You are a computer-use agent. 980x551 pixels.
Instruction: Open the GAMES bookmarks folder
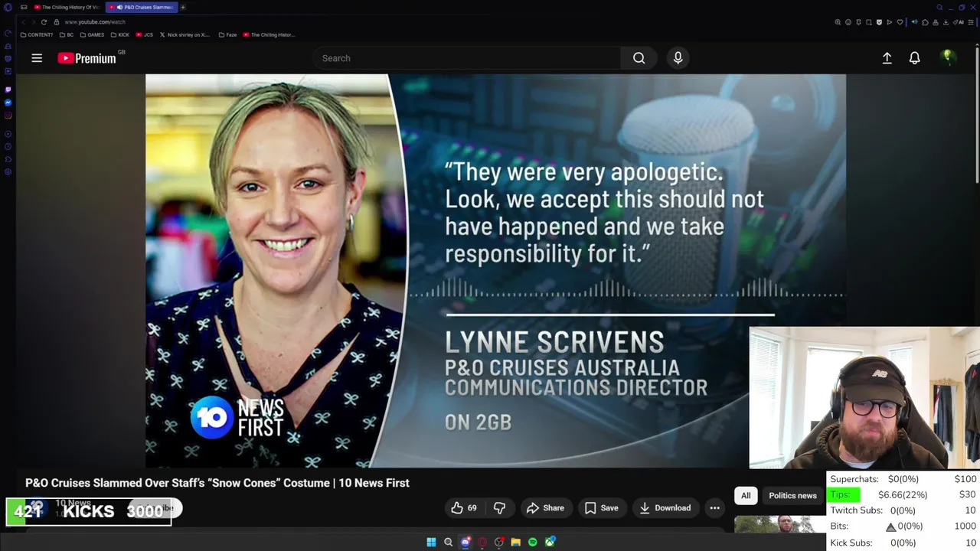point(92,34)
